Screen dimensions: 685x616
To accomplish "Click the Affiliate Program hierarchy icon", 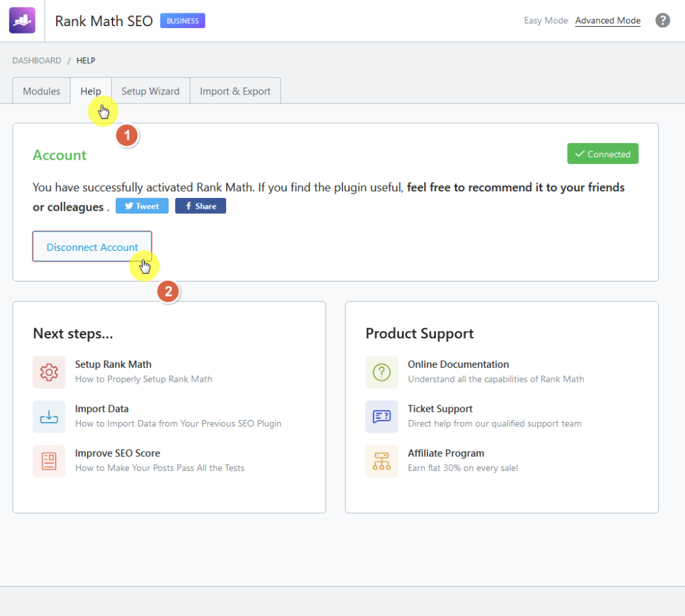I will (x=382, y=461).
